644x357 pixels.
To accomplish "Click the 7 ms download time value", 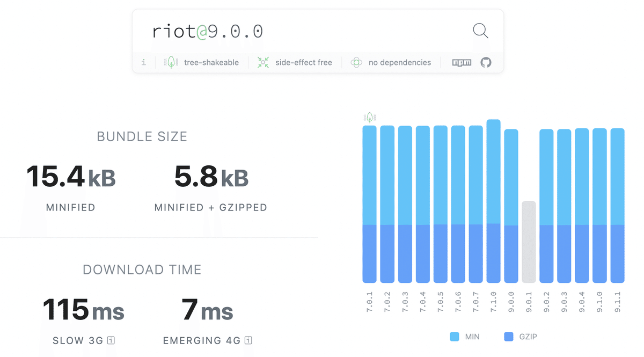I will [x=208, y=310].
